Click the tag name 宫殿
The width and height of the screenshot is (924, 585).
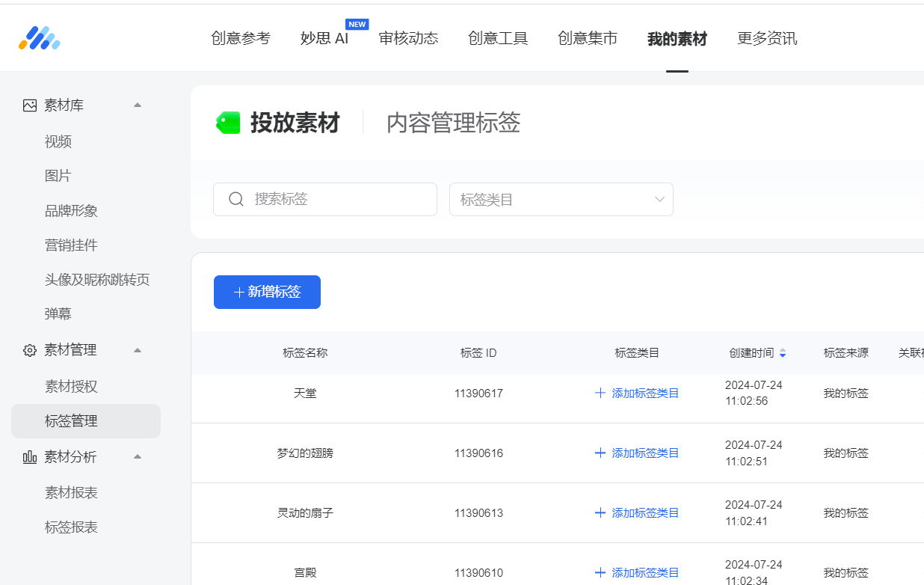(305, 573)
